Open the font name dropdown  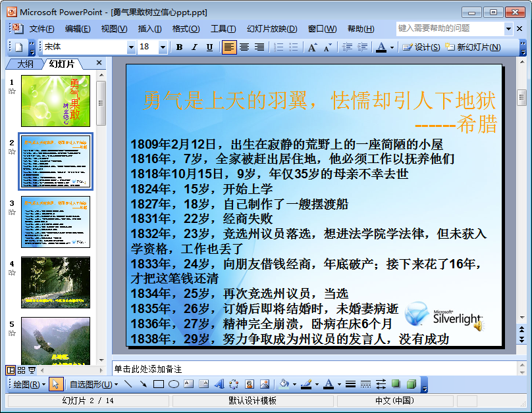click(x=131, y=47)
